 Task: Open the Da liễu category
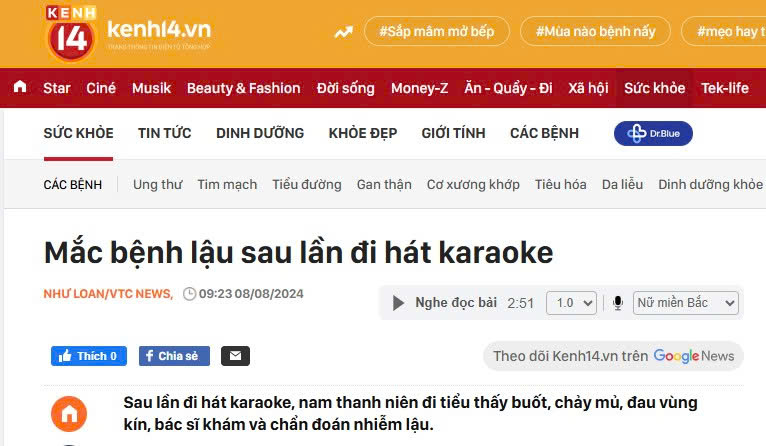(x=622, y=185)
